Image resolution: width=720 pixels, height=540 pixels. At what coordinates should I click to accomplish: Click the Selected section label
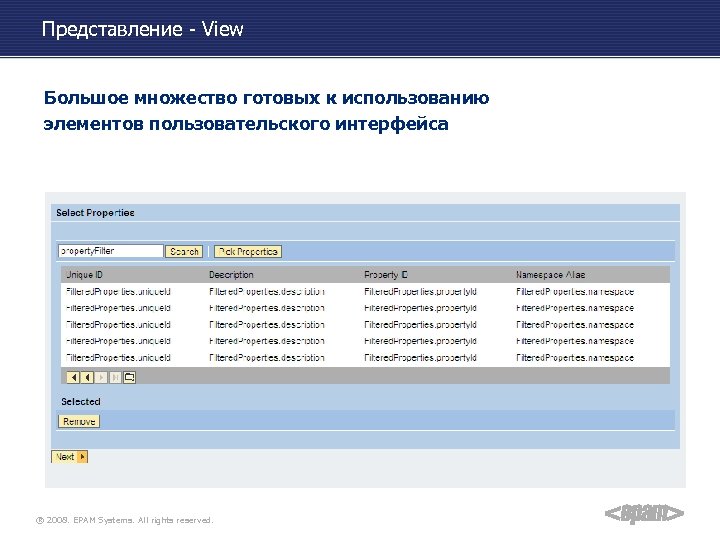pyautogui.click(x=81, y=402)
